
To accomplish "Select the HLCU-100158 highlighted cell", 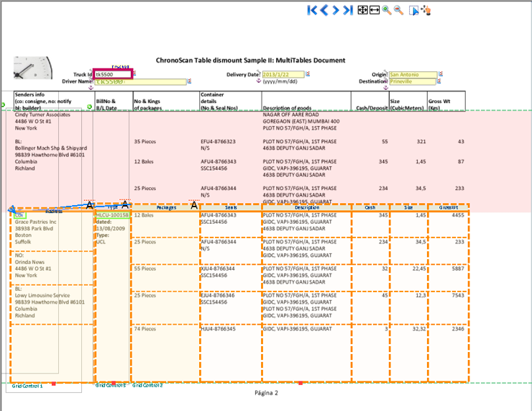I will [x=113, y=215].
